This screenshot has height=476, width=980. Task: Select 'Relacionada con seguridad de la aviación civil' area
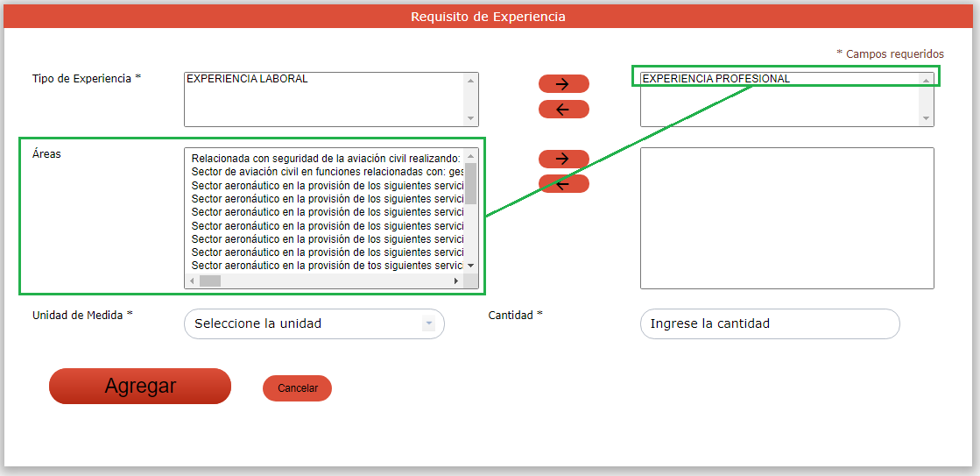click(324, 159)
